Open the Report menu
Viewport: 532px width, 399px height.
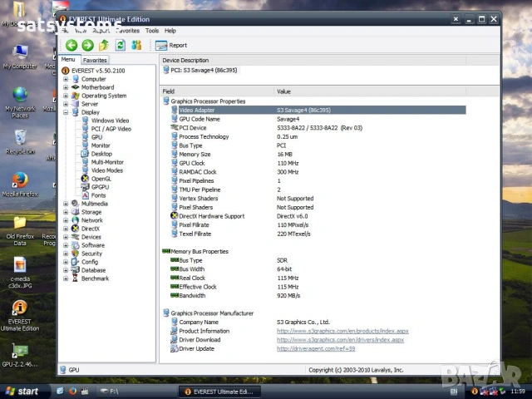tap(101, 31)
